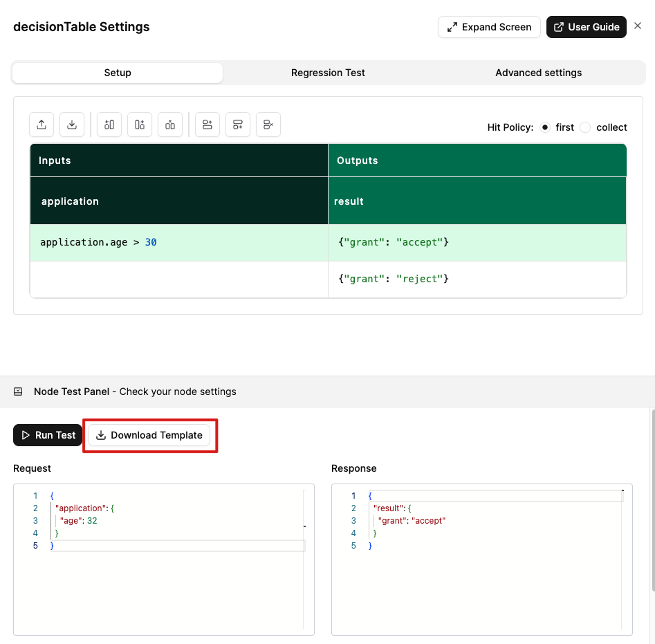Delete the selected row icon
655x644 pixels.
pos(268,125)
